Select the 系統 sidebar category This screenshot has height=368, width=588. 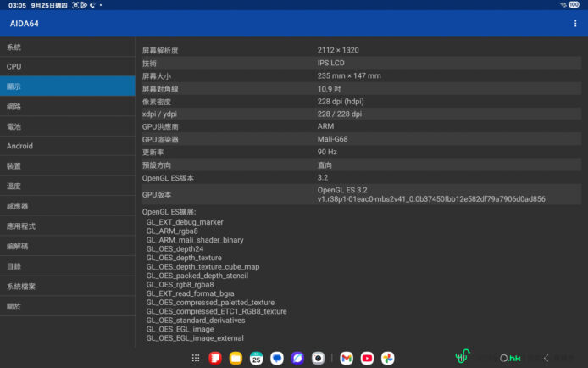(x=68, y=47)
